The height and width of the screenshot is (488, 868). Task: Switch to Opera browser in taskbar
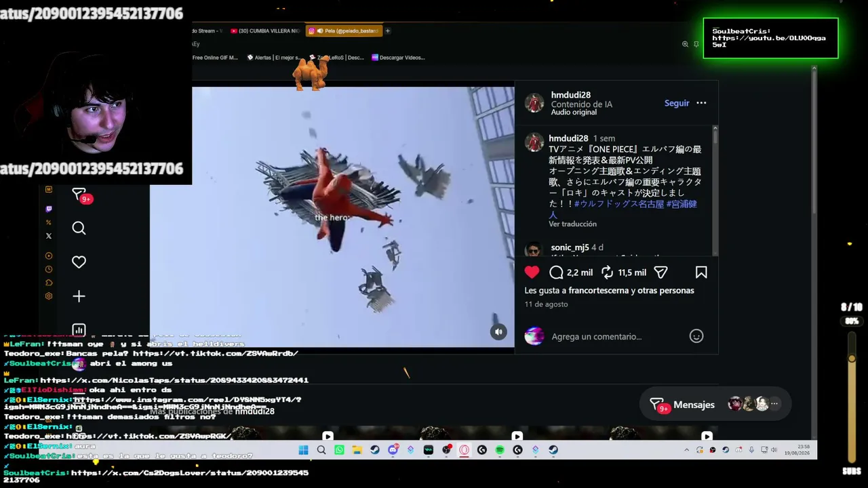pos(465,450)
